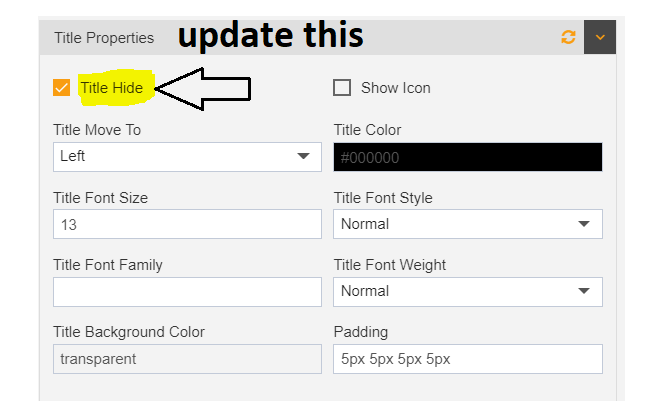Enable the Show Icon checkbox
Image resolution: width=655 pixels, height=416 pixels.
(x=342, y=88)
